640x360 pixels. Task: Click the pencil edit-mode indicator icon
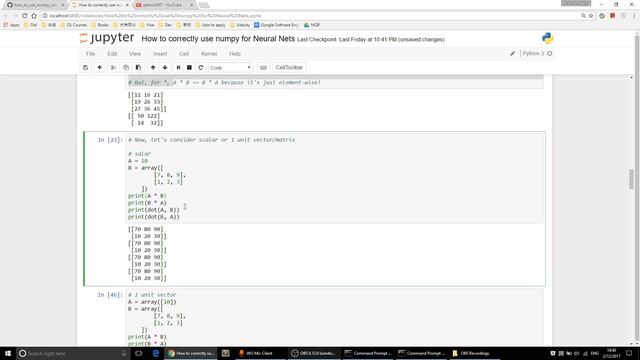512,53
